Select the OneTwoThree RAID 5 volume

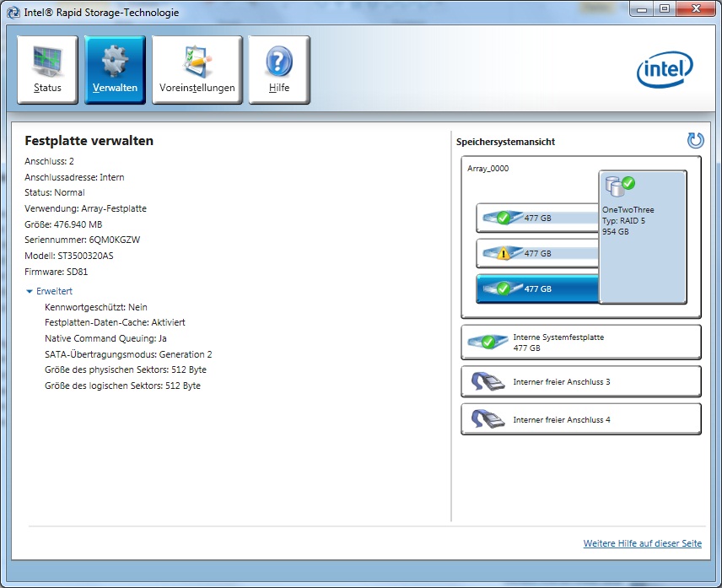(643, 237)
